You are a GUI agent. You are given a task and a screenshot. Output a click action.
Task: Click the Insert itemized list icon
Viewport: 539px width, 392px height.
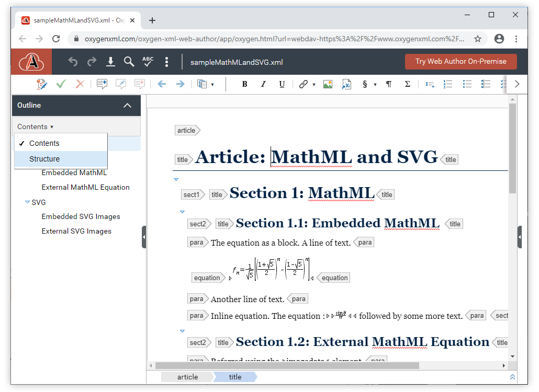click(x=467, y=84)
